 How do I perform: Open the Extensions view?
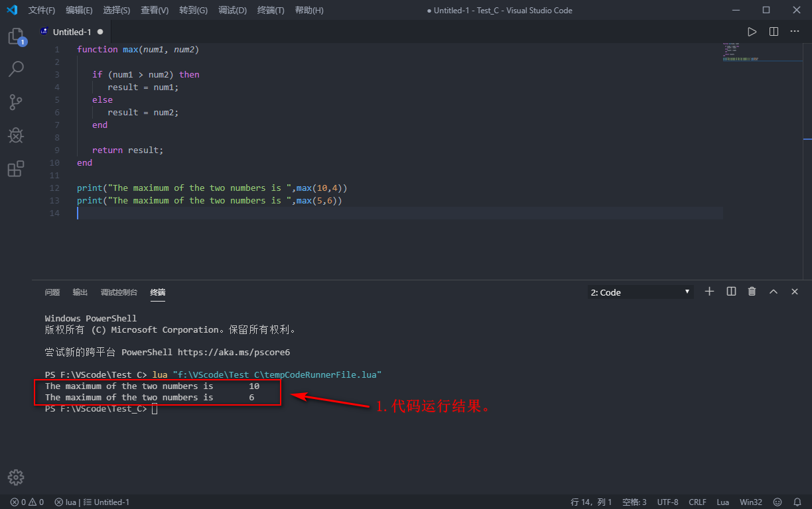[16, 168]
